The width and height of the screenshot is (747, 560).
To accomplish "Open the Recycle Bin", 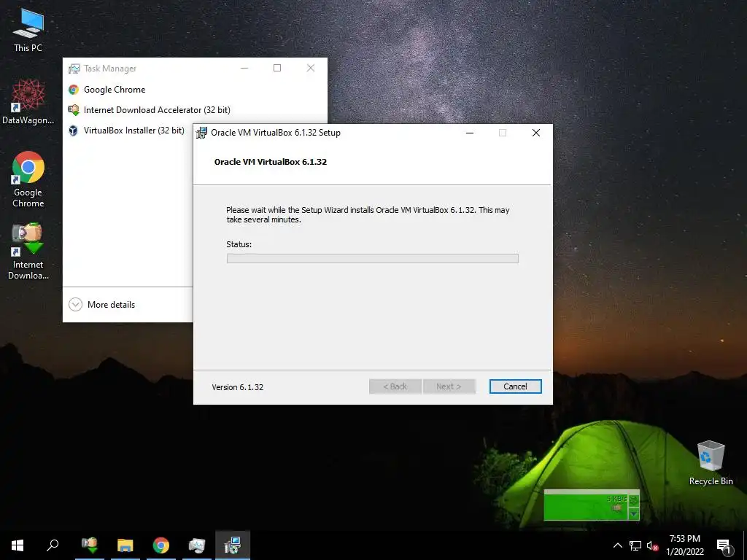I will pos(711,462).
